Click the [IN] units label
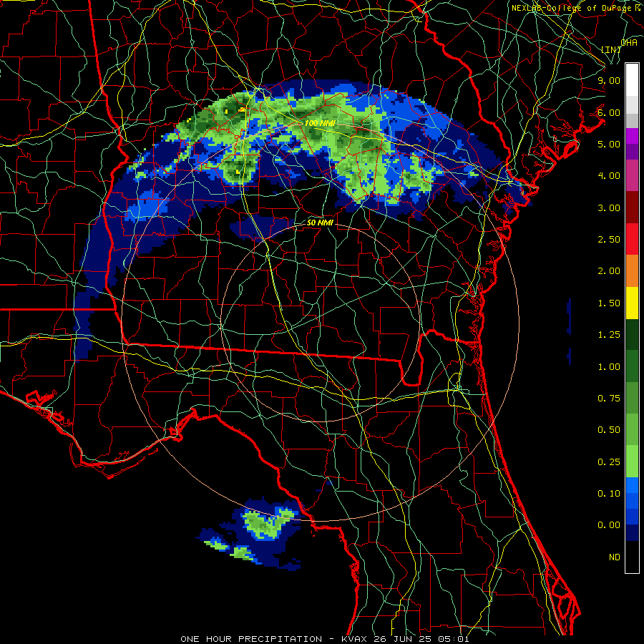Viewport: 644px width, 644px height. pos(611,49)
